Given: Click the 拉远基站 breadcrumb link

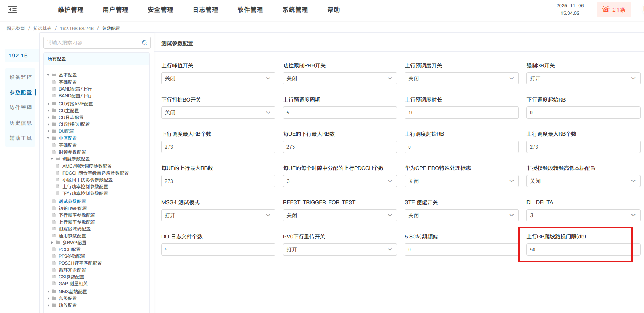Looking at the screenshot, I should [42, 29].
